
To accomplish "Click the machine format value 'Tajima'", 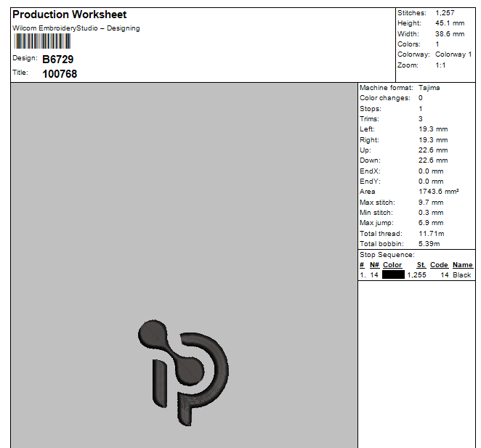I will click(429, 88).
